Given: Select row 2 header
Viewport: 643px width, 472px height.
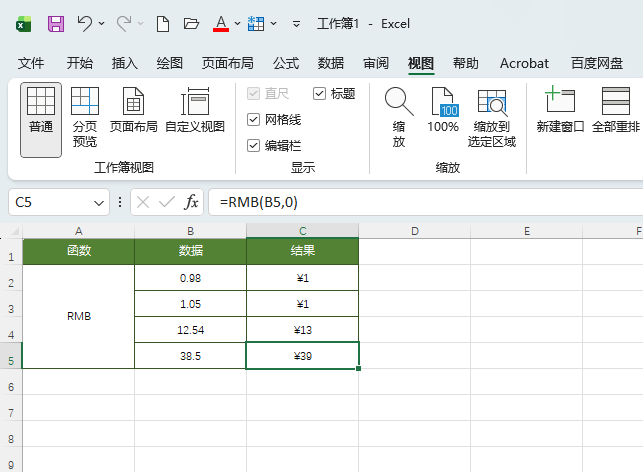Looking at the screenshot, I should [11, 278].
